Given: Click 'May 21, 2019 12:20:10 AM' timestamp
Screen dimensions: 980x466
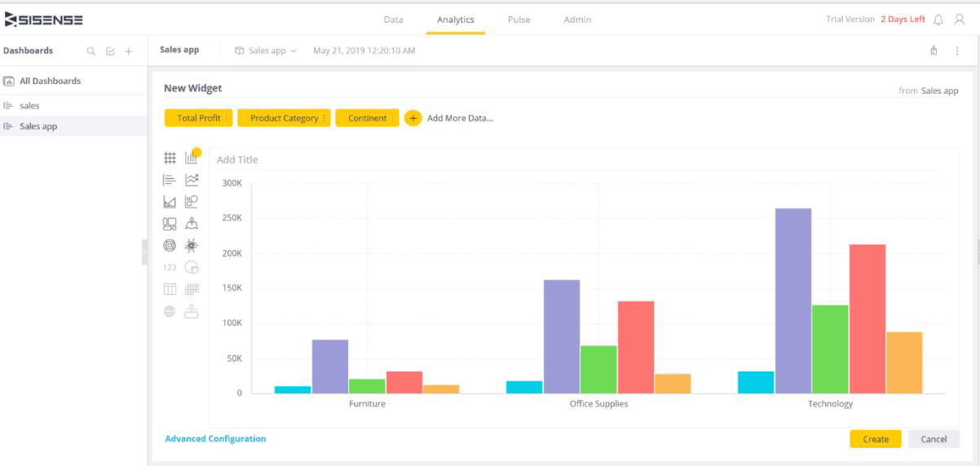Looking at the screenshot, I should click(x=364, y=51).
